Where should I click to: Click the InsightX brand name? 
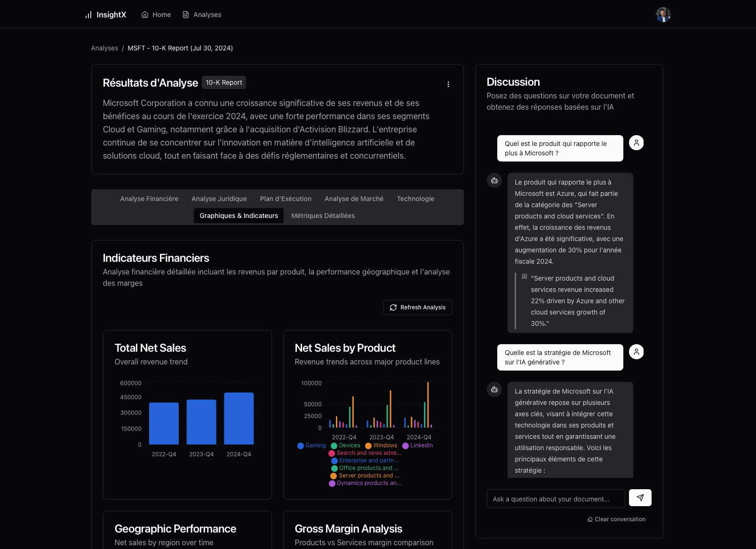point(111,15)
